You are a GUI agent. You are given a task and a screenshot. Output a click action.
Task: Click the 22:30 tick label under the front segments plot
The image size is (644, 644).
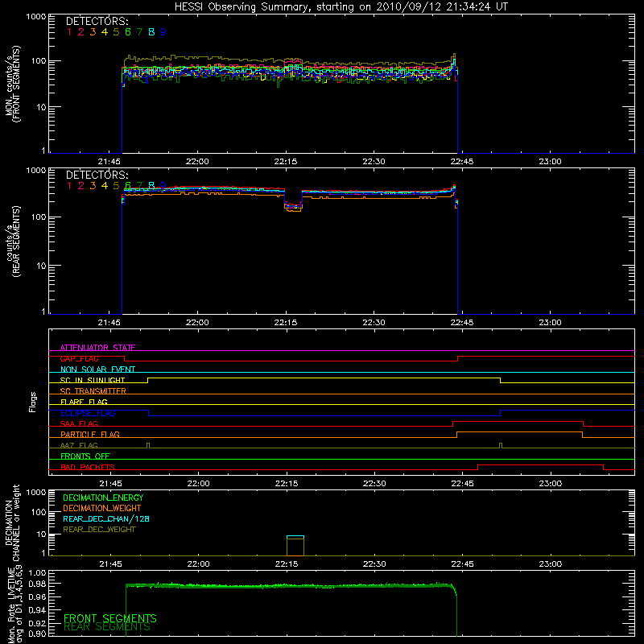point(374,162)
